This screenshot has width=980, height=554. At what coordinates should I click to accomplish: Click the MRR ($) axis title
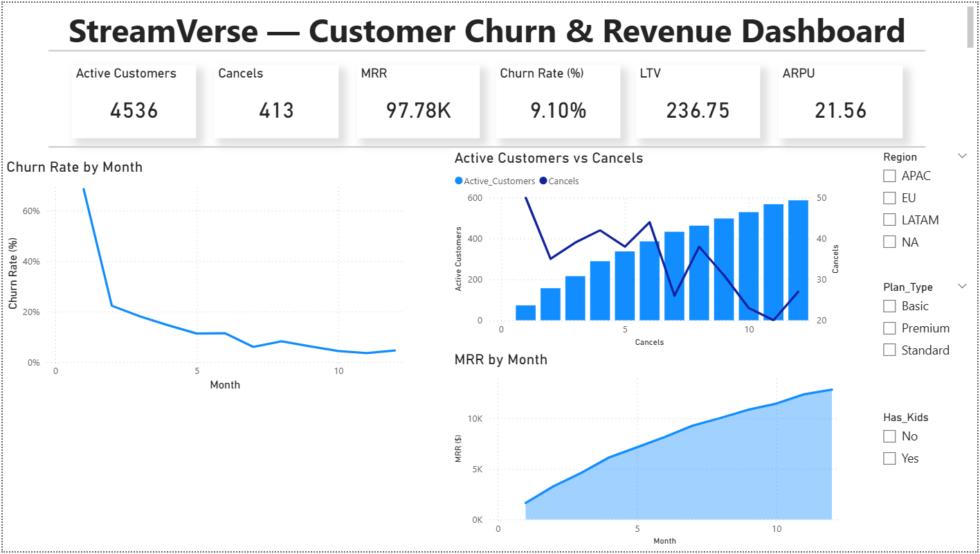[x=457, y=450]
